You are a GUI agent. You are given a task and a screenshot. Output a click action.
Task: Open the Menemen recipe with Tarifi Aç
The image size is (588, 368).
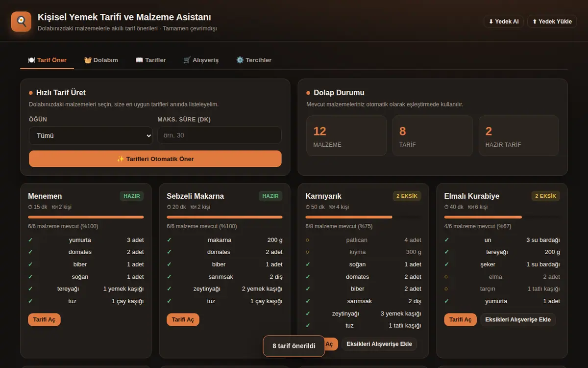click(x=44, y=319)
